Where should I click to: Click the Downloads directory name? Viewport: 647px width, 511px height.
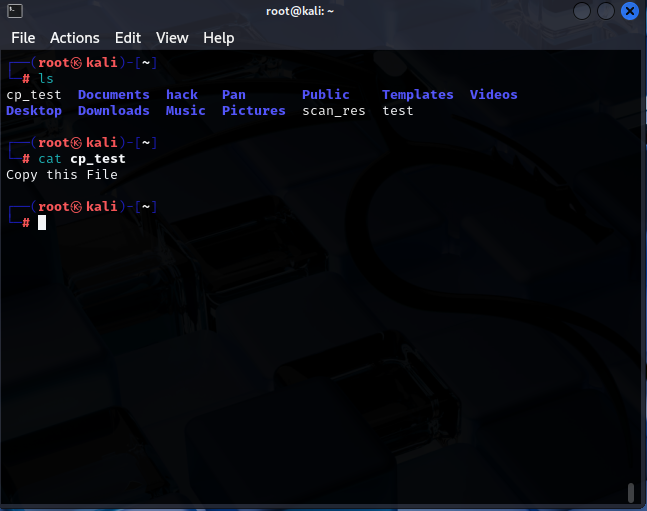[114, 111]
